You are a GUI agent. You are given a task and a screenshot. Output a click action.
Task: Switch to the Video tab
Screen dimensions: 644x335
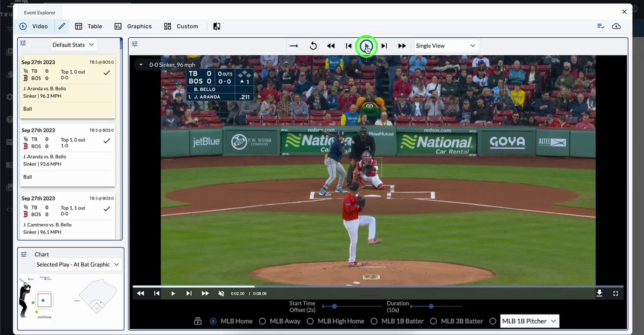click(34, 27)
